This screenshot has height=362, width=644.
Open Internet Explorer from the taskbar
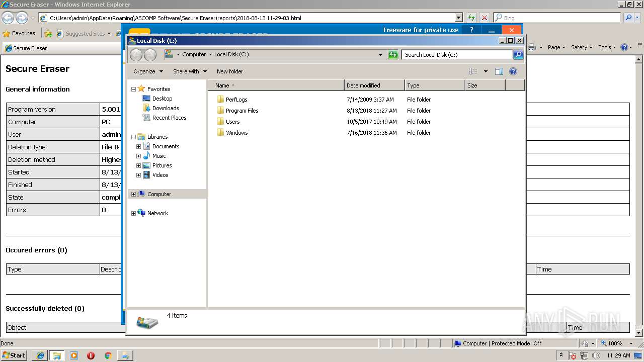(x=40, y=355)
